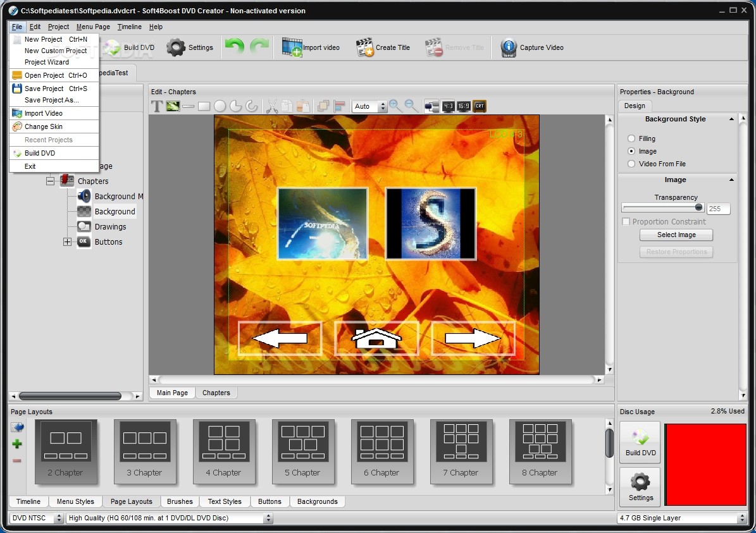Choose New Project from File menu
The width and height of the screenshot is (756, 533).
point(54,39)
